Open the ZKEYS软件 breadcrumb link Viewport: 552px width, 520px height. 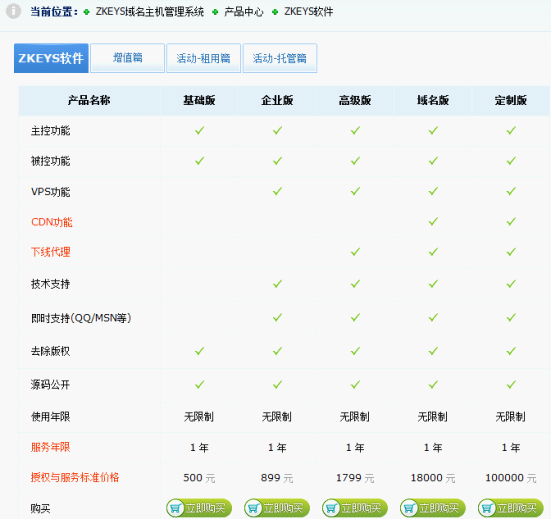(308, 12)
